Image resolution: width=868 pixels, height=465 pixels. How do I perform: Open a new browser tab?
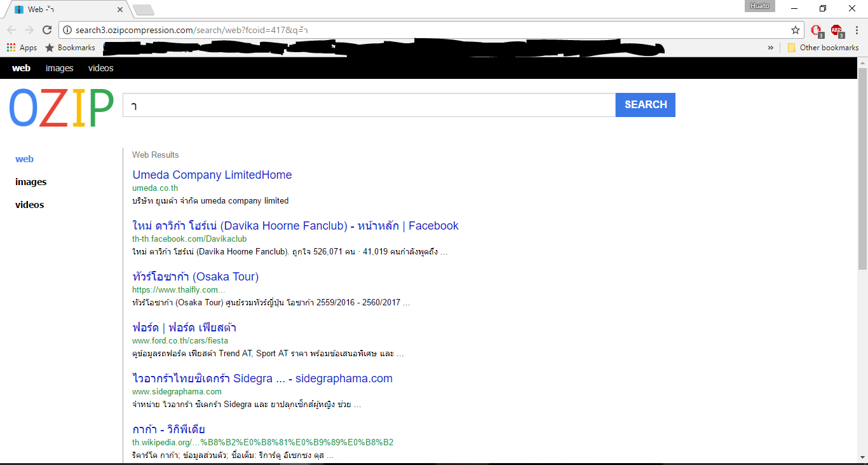(x=144, y=10)
